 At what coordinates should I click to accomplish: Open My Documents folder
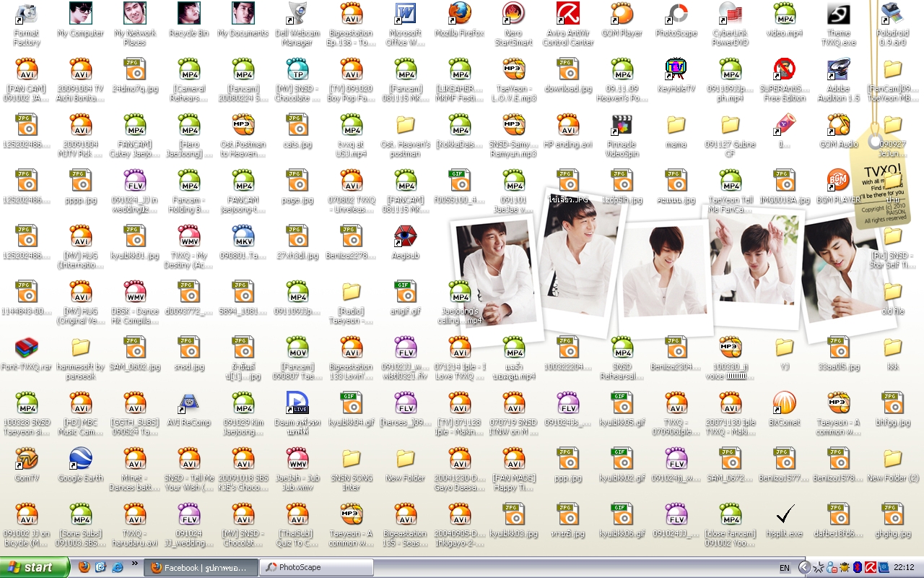[x=243, y=13]
